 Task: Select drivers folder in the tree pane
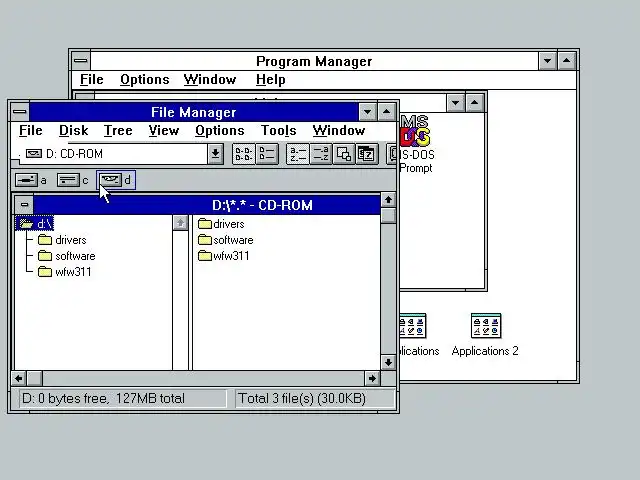[62, 240]
